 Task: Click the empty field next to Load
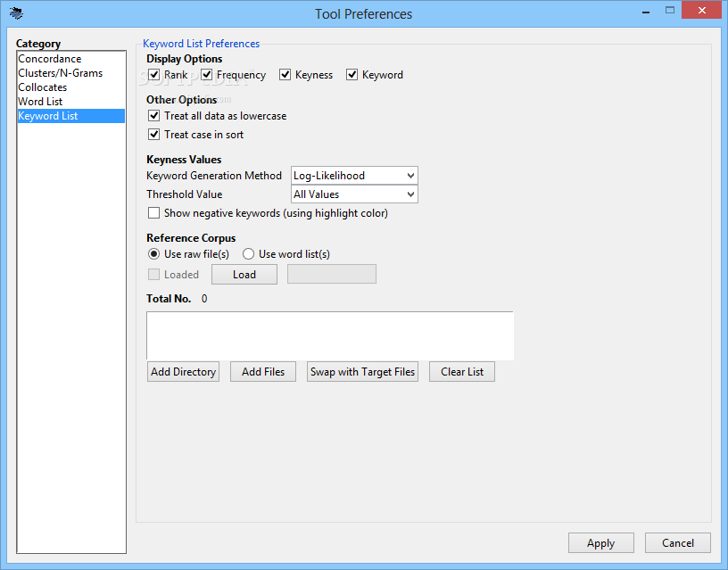coord(332,274)
